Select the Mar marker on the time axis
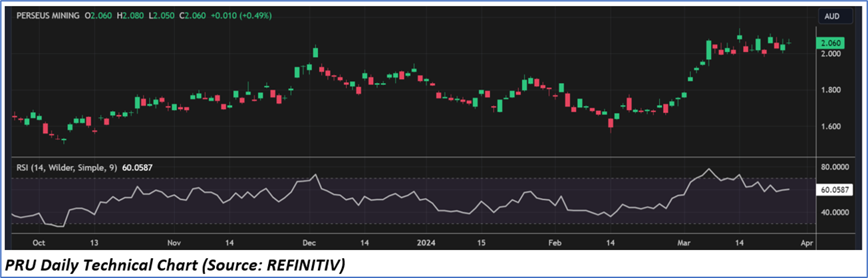 pos(684,242)
